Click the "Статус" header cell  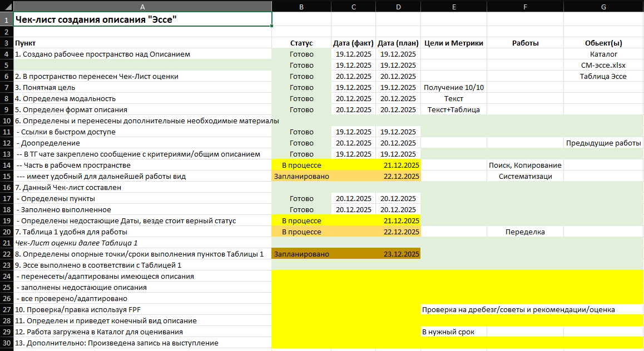301,43
